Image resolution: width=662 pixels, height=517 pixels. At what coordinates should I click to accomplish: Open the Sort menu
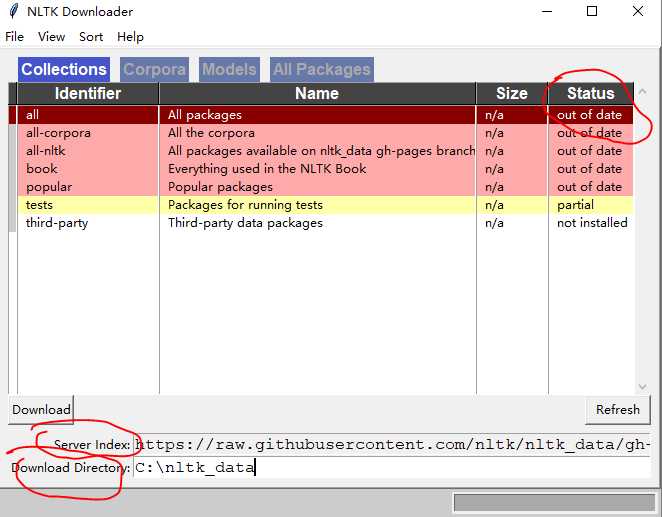click(91, 37)
